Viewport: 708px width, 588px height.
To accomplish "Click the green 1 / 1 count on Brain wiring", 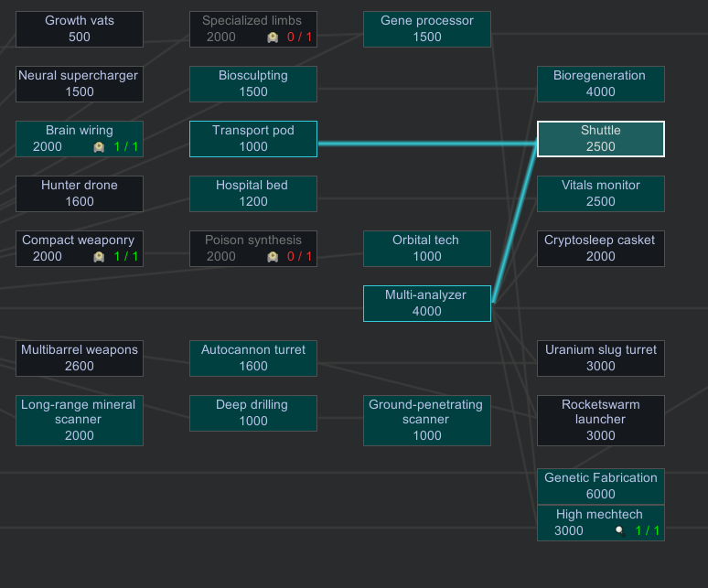I will (126, 146).
